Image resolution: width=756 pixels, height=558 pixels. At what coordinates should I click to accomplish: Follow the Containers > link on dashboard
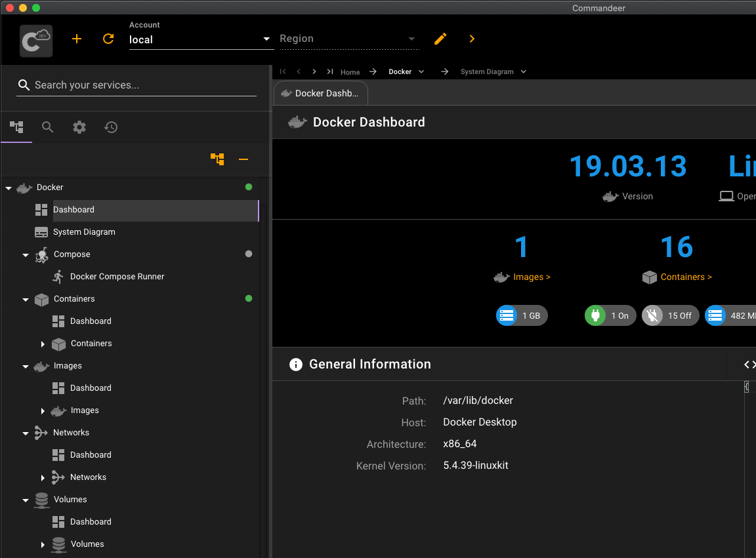click(686, 277)
